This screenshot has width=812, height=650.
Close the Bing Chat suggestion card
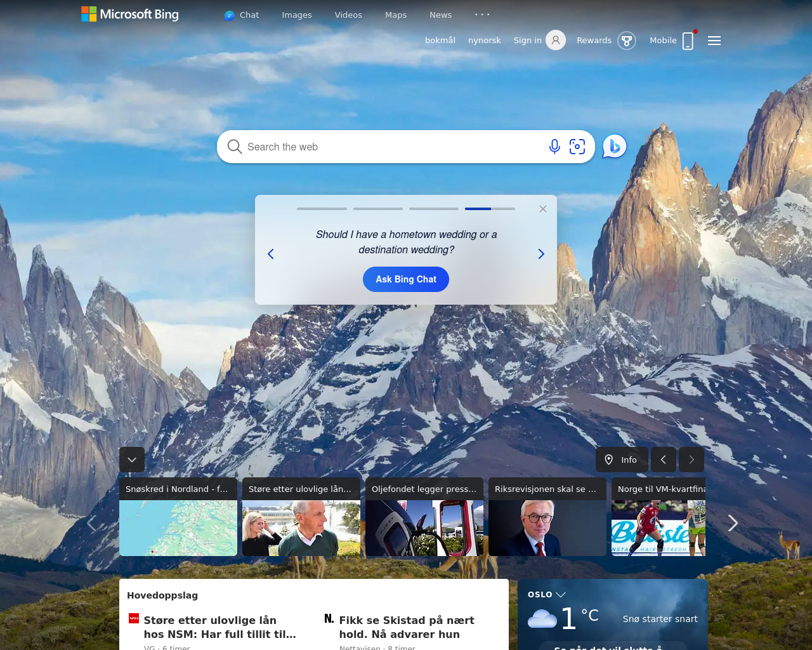[543, 209]
